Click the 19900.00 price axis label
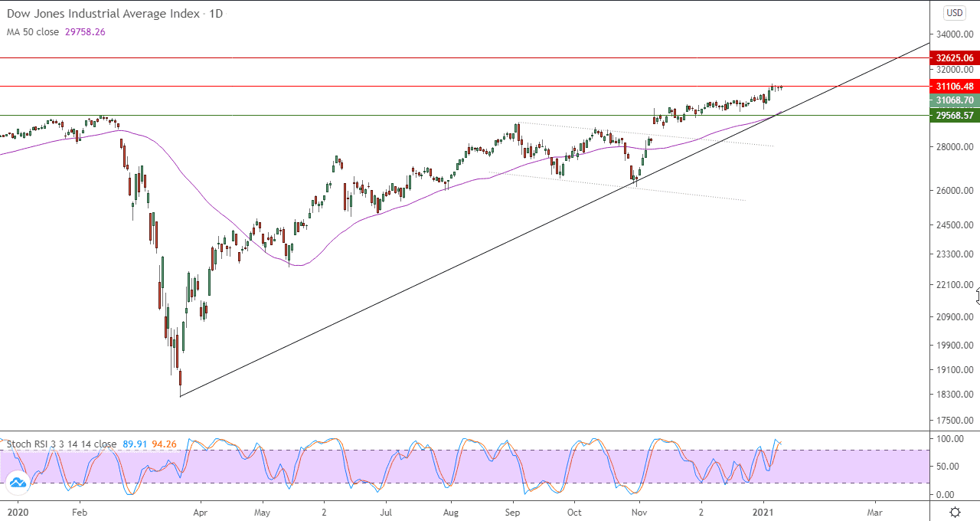This screenshot has width=980, height=521. coord(954,346)
